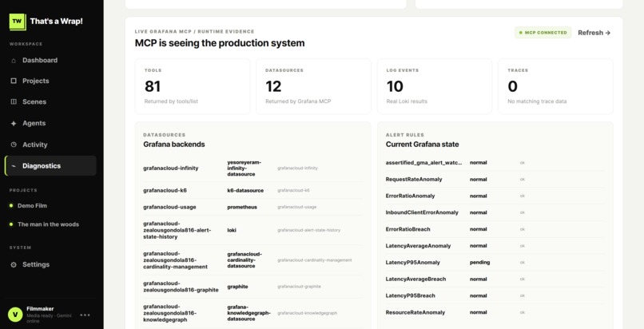Select the Diagnostics menu item
Viewport: 644px width, 329px height.
(x=50, y=166)
